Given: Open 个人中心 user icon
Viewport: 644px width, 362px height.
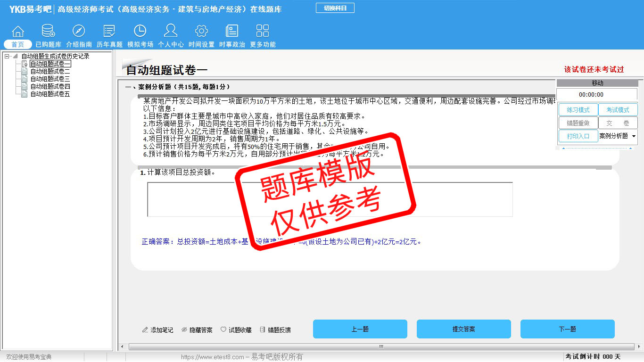Looking at the screenshot, I should coord(171,32).
